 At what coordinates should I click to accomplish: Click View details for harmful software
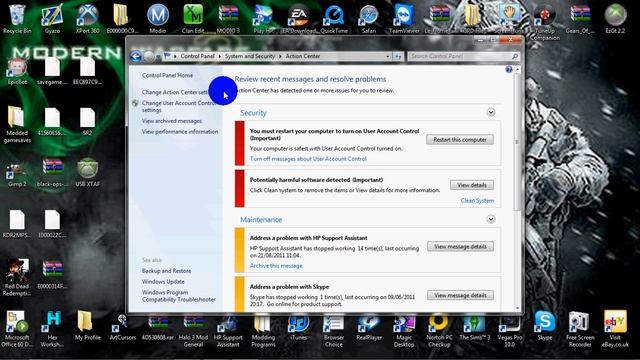point(471,185)
